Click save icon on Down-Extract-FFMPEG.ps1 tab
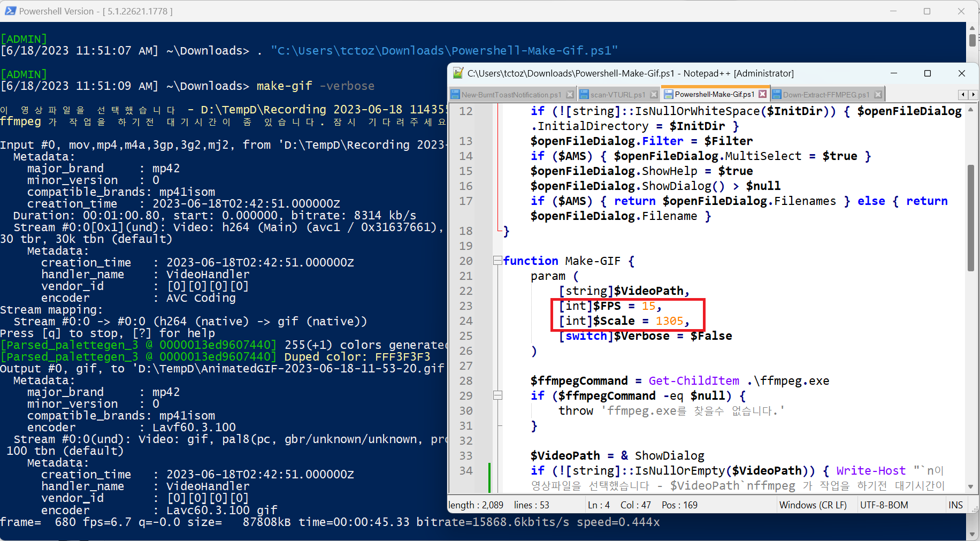 pyautogui.click(x=777, y=95)
